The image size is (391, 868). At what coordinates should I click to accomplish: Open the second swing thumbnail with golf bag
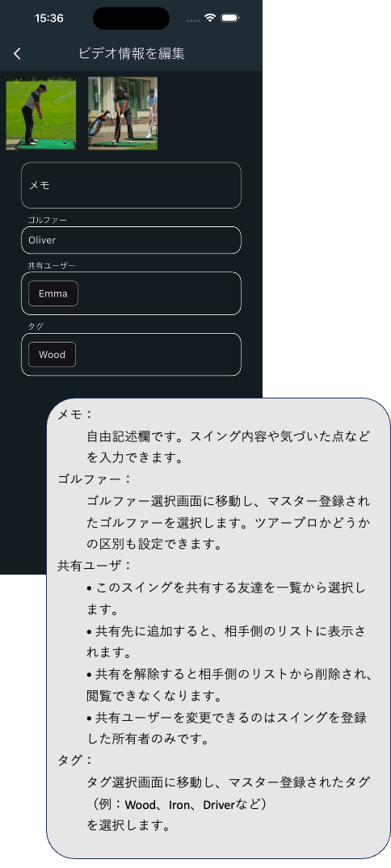point(123,113)
